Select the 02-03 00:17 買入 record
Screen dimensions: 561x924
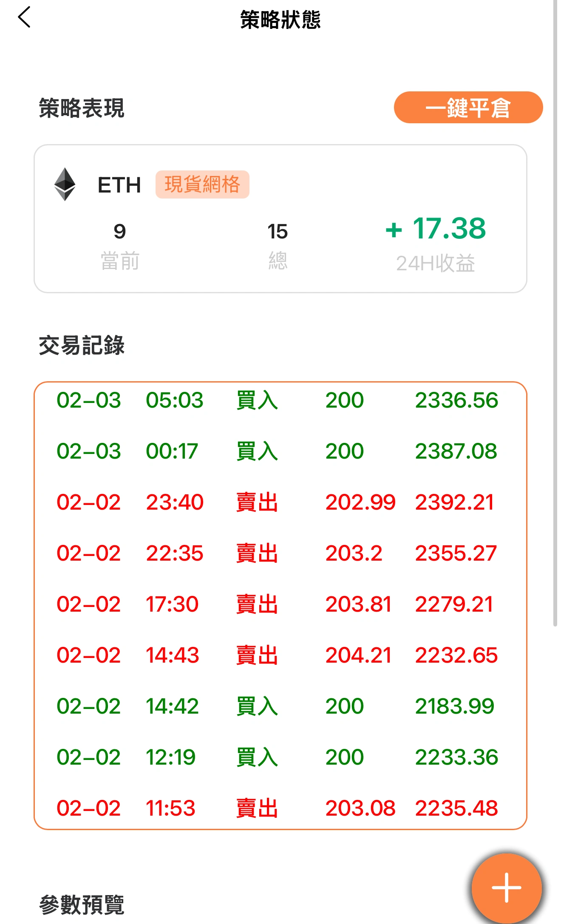point(278,451)
